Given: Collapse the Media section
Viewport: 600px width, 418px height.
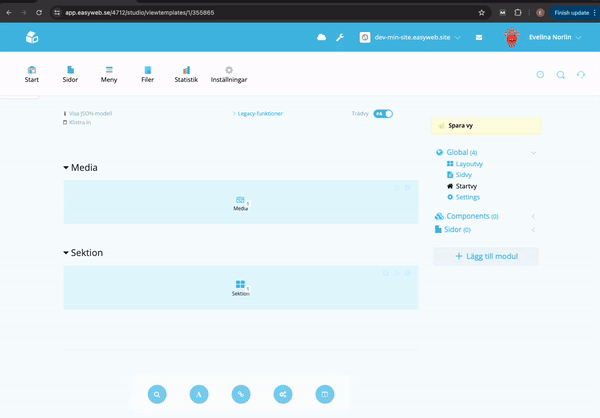Looking at the screenshot, I should pyautogui.click(x=67, y=168).
